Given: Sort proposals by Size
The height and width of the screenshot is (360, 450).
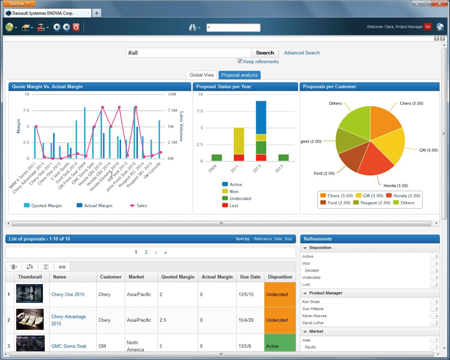Looking at the screenshot, I should 288,239.
